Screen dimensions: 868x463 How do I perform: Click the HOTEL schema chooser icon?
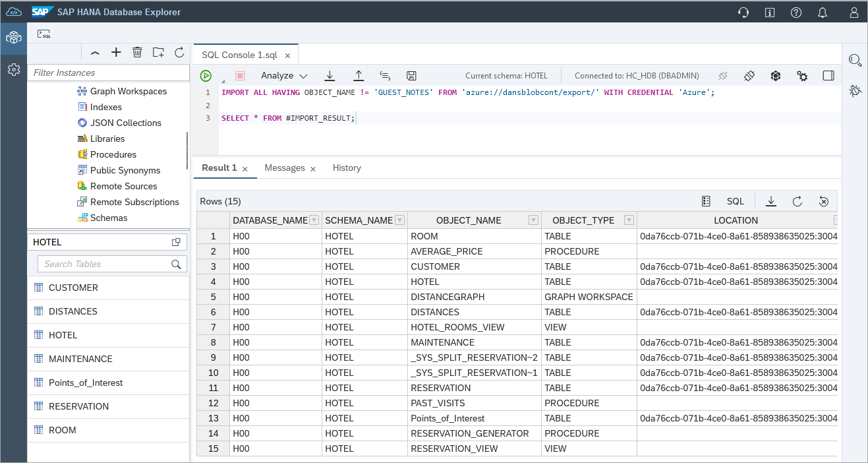point(176,242)
